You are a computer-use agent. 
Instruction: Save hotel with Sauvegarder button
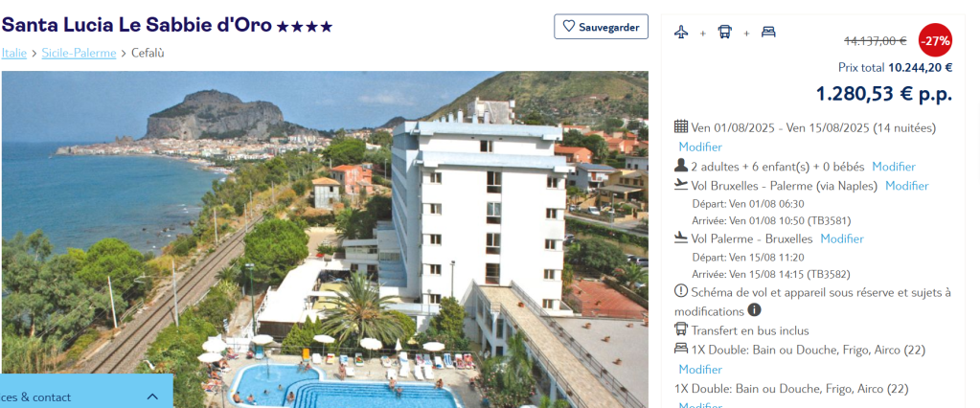(601, 27)
